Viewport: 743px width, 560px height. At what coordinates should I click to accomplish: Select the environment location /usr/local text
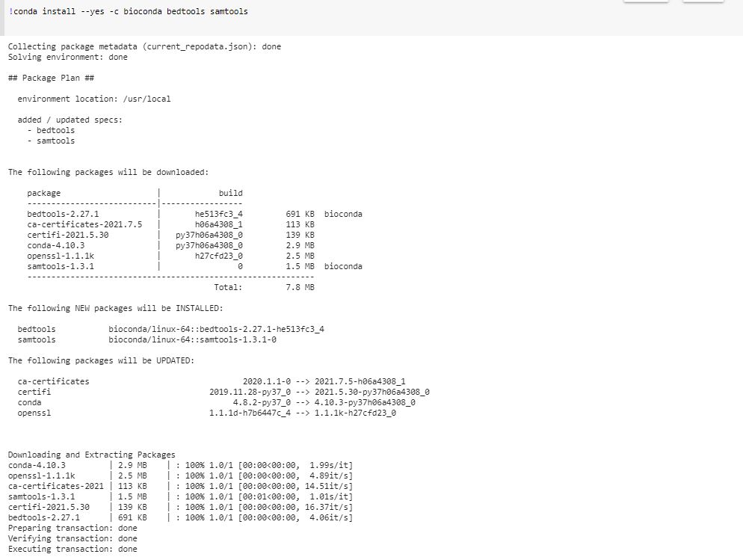point(97,98)
